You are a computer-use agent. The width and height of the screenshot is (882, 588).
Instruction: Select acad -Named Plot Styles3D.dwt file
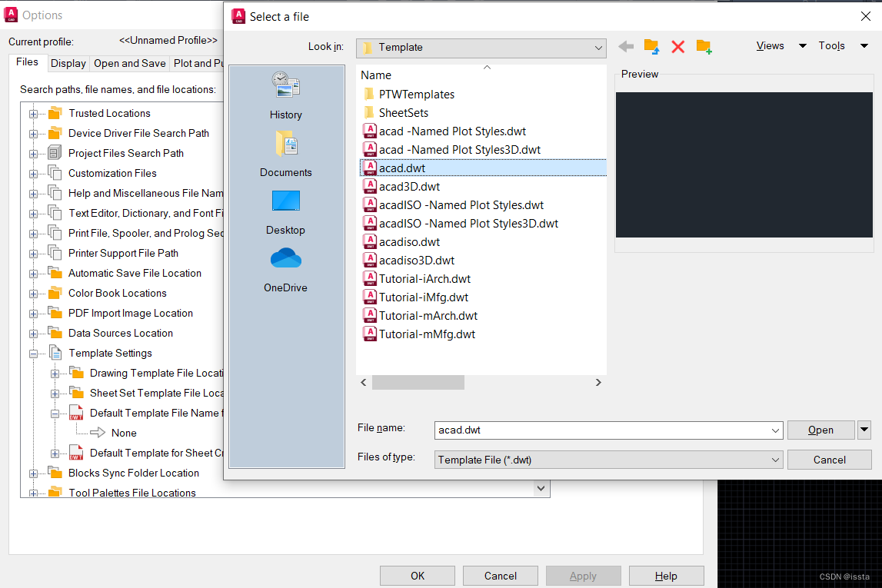(x=460, y=150)
